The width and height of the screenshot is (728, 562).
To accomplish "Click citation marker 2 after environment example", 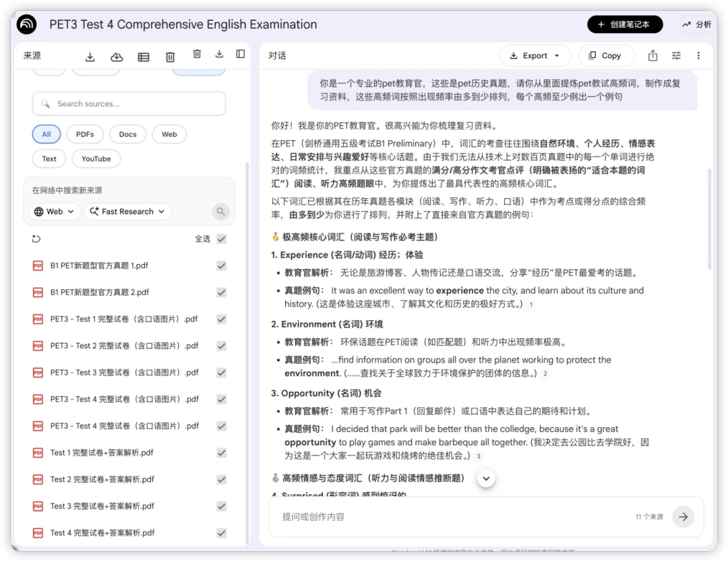I will pyautogui.click(x=545, y=373).
